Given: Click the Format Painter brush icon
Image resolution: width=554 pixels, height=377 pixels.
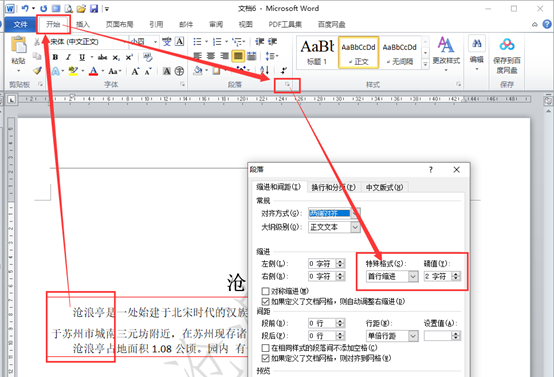Looking at the screenshot, I should point(37,71).
